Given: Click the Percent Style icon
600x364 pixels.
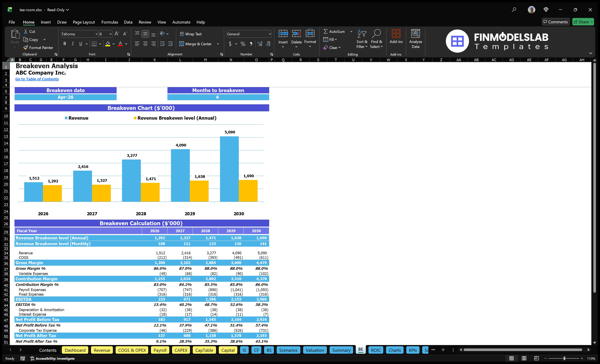Looking at the screenshot, I should (243, 44).
